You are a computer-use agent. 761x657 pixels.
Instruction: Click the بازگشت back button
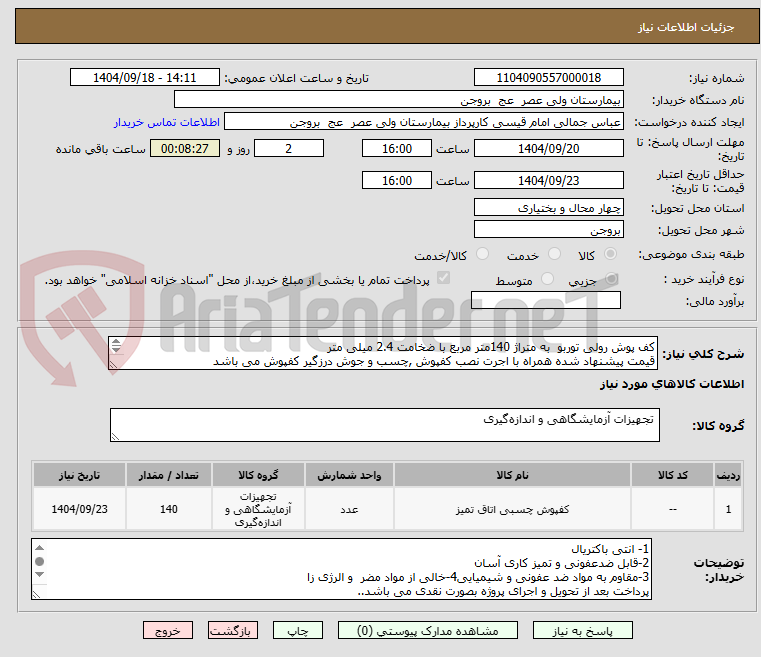pos(232,630)
